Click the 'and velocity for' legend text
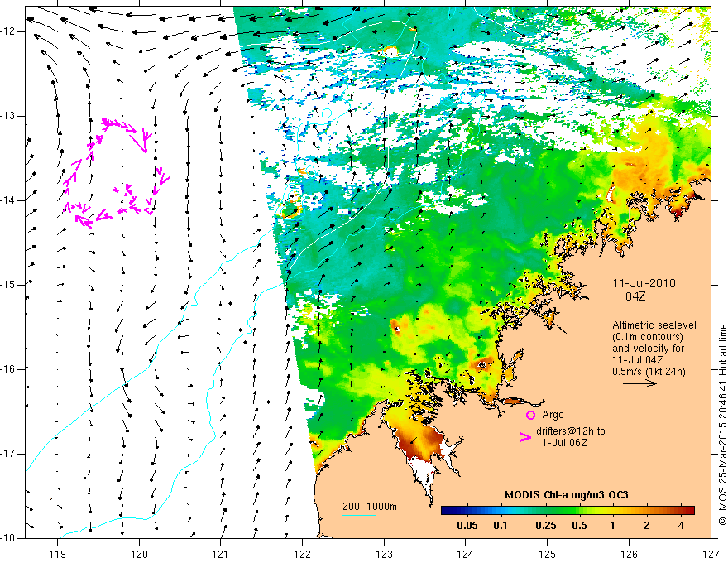Viewport: 728px width, 563px height. tap(648, 349)
